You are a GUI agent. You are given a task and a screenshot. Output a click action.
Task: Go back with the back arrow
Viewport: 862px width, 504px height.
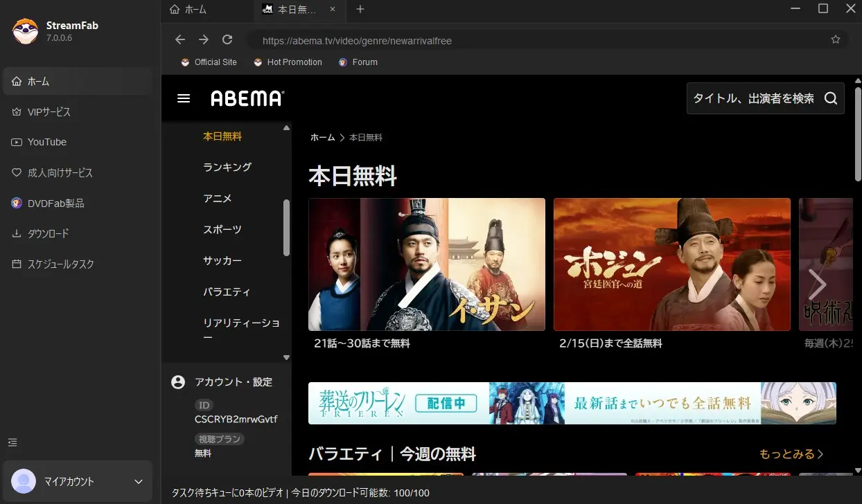pos(180,39)
